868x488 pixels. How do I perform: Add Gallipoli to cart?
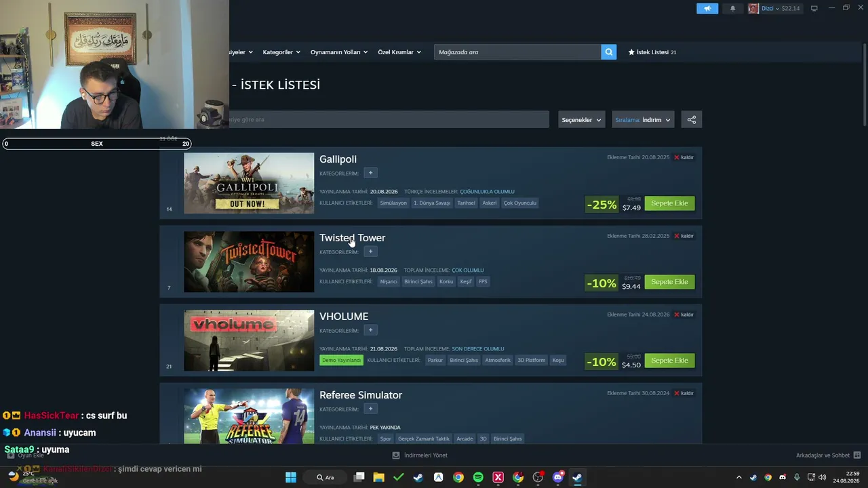pyautogui.click(x=669, y=203)
